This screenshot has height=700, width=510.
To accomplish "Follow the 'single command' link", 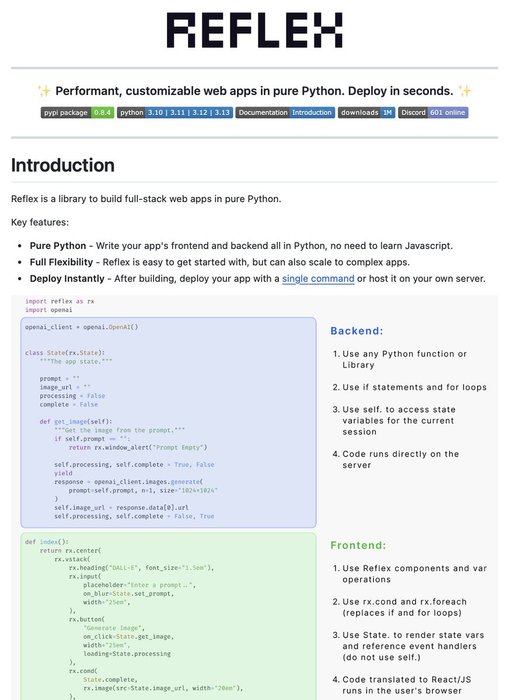I will (x=318, y=279).
